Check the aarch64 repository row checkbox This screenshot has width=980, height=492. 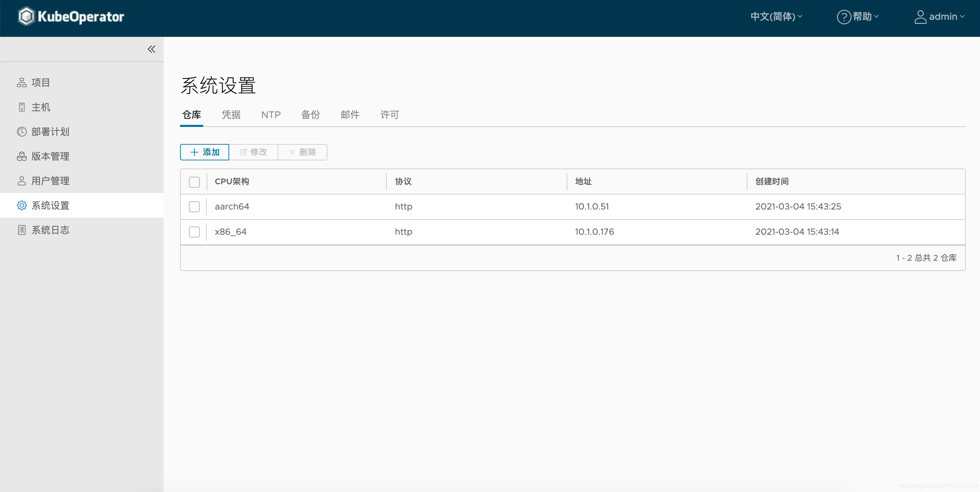click(x=194, y=207)
